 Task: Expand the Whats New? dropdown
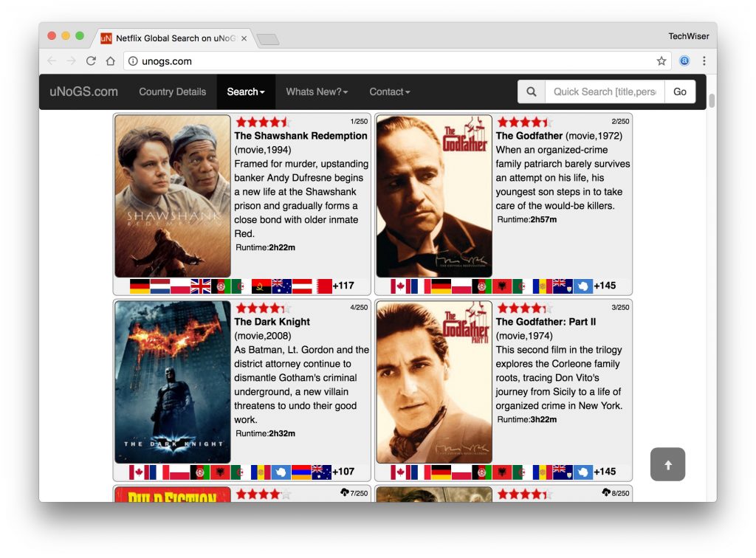pyautogui.click(x=317, y=92)
